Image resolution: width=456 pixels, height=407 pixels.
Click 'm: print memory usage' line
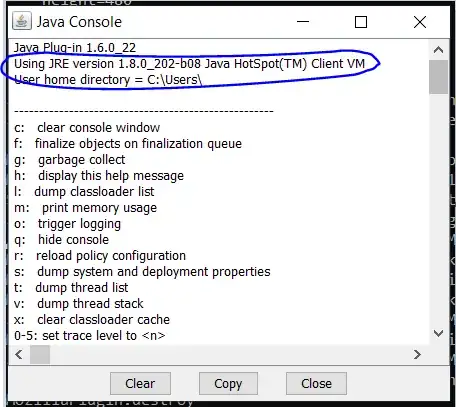tap(85, 208)
